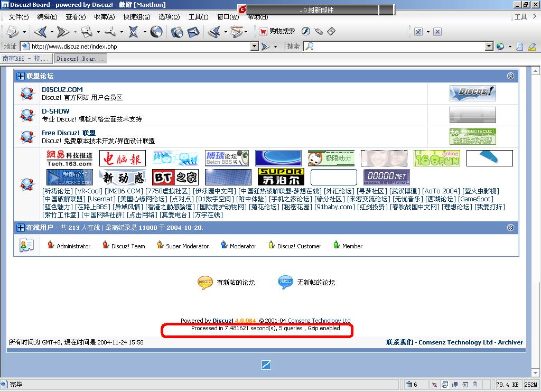Click the envelope mail toolbar icon
Screen dimensions: 541x392
point(193,32)
